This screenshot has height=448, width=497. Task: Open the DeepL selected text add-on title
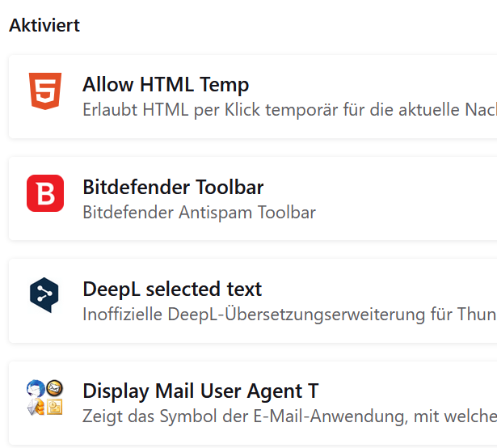point(172,289)
